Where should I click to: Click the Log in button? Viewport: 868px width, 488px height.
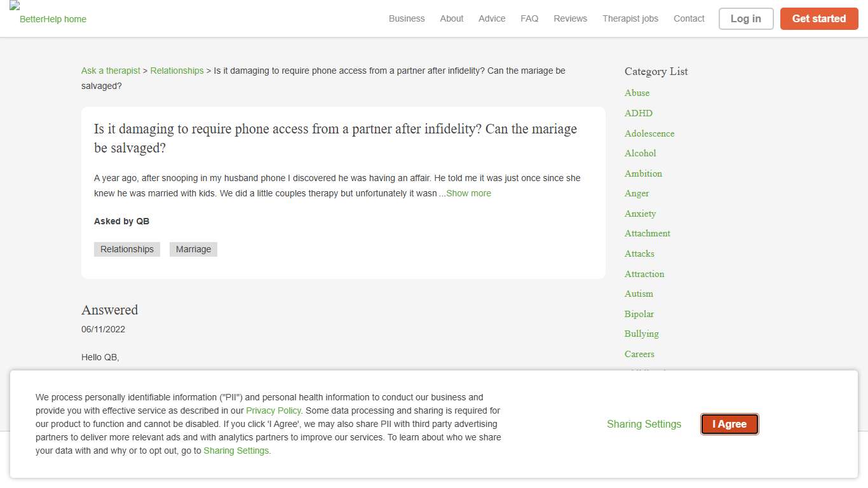(x=745, y=18)
